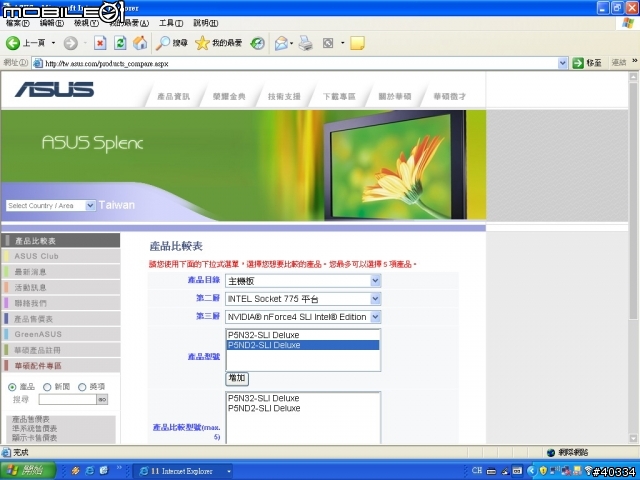The width and height of the screenshot is (640, 480).
Task: Click the Go green arrow button
Action: 578,63
